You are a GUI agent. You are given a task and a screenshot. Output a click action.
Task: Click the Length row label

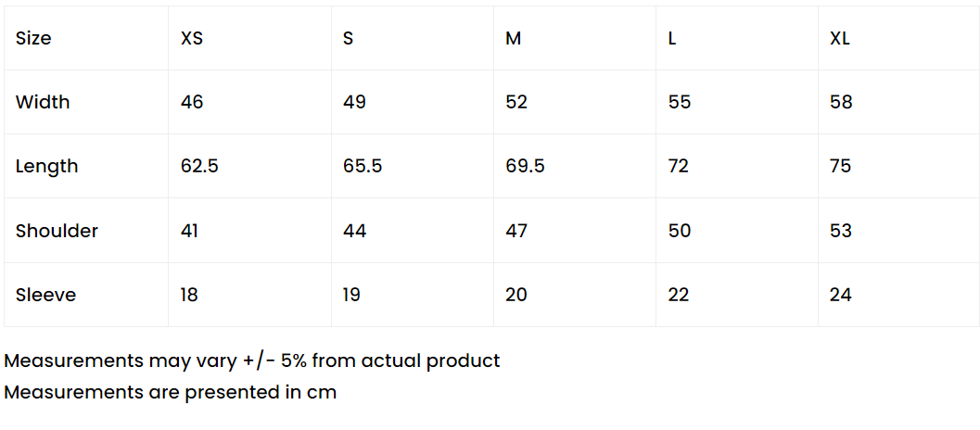(86, 166)
